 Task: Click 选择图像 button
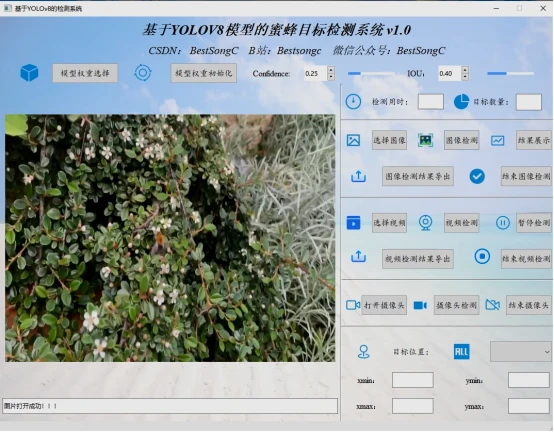click(389, 140)
